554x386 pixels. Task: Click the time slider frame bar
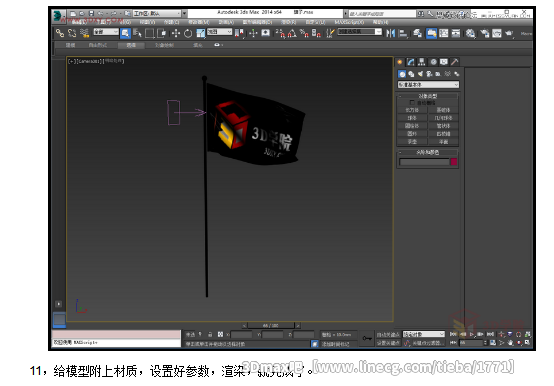[x=271, y=325]
